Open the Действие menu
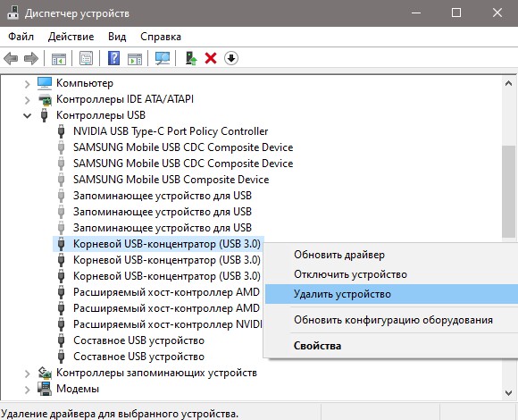The height and width of the screenshot is (420, 518). (71, 37)
